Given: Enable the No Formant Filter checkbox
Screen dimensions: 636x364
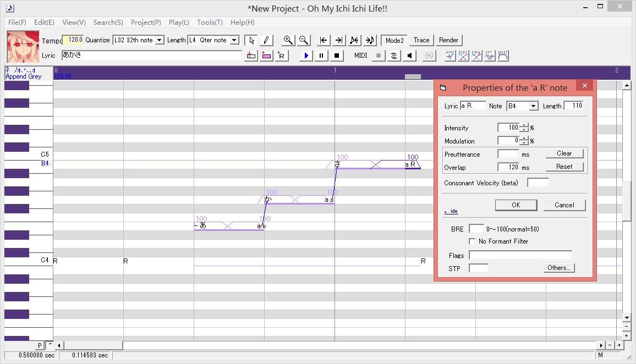Looking at the screenshot, I should coord(472,241).
